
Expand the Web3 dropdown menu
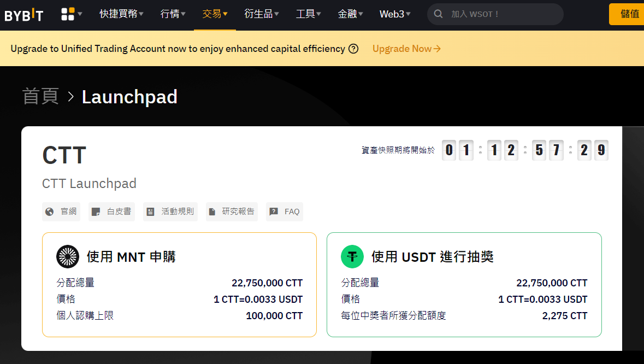tap(395, 14)
